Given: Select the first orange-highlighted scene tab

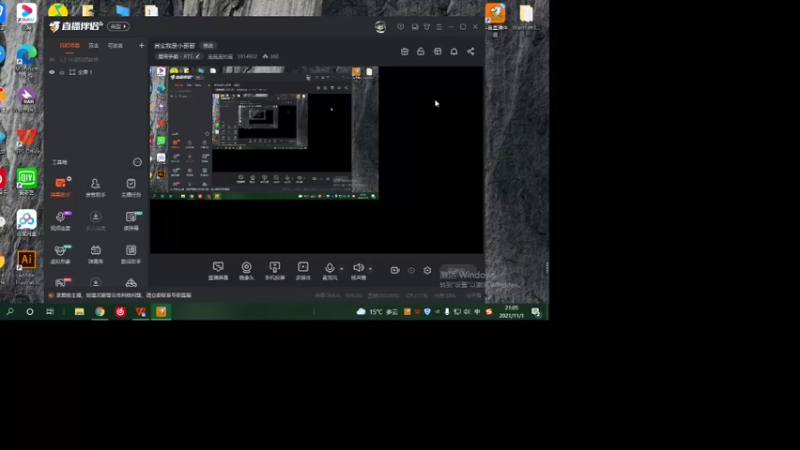Looking at the screenshot, I should tap(69, 45).
